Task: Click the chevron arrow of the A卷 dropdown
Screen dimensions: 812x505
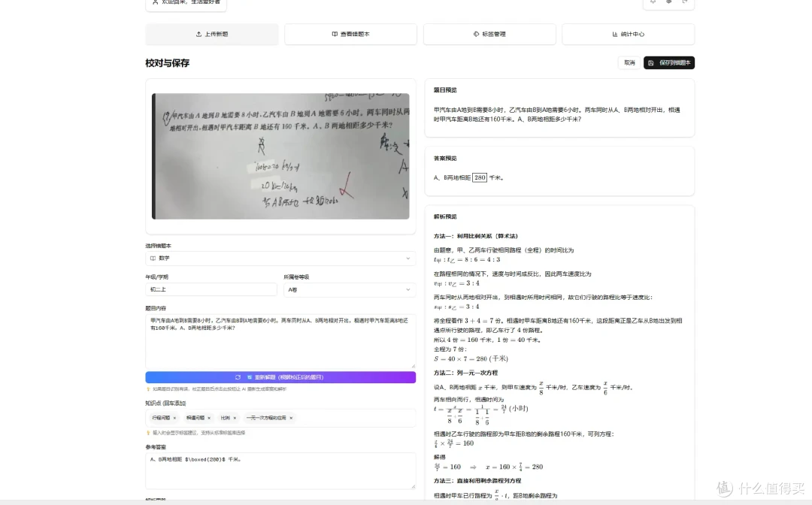Action: [x=408, y=289]
